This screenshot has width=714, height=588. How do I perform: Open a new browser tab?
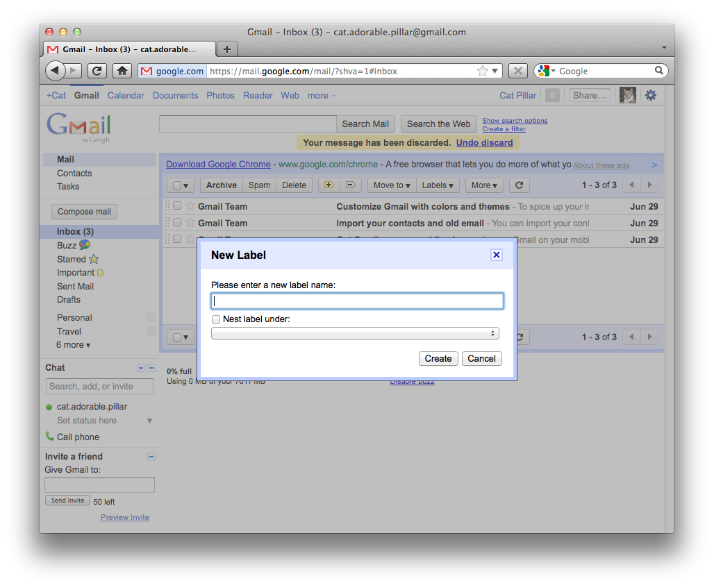(226, 49)
